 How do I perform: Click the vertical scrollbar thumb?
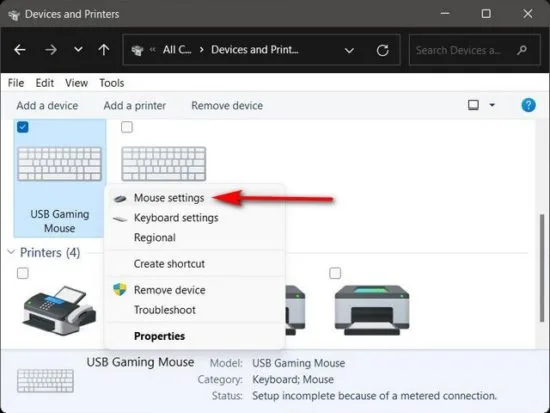click(542, 268)
